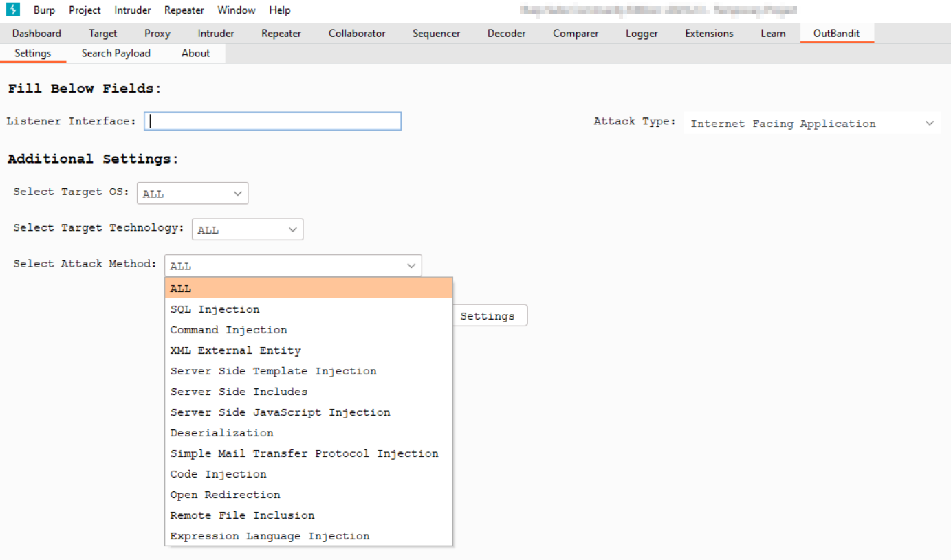Click the Burp Suite logo icon
This screenshot has height=560, width=951.
point(13,10)
